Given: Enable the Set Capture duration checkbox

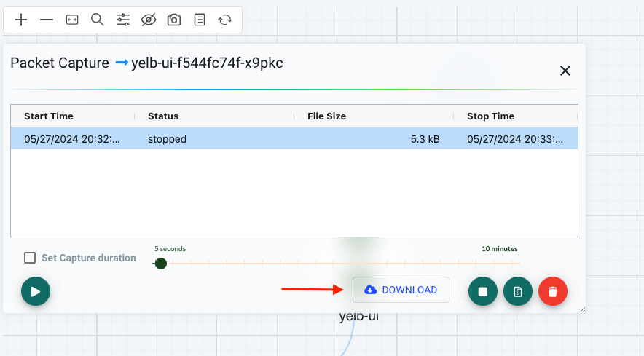Looking at the screenshot, I should pyautogui.click(x=30, y=258).
